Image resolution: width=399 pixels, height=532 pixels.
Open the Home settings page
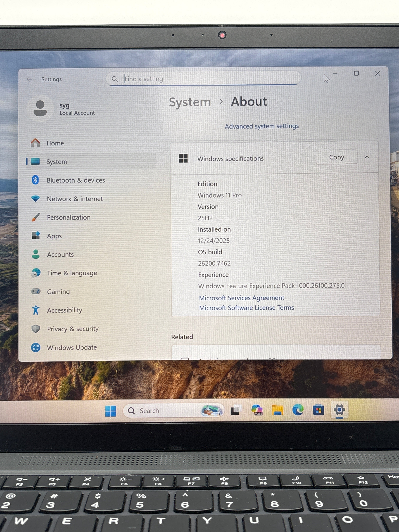tap(91, 143)
